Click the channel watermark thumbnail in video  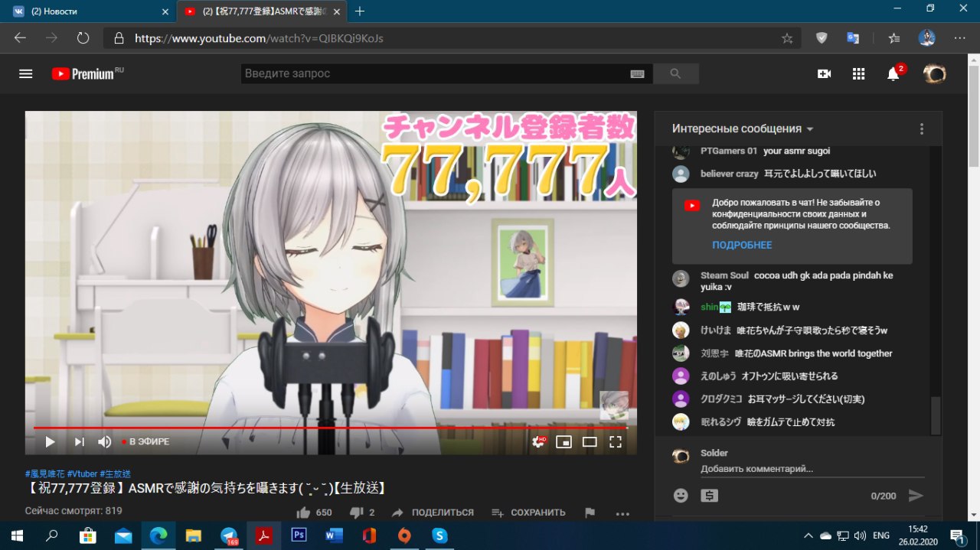click(x=614, y=405)
